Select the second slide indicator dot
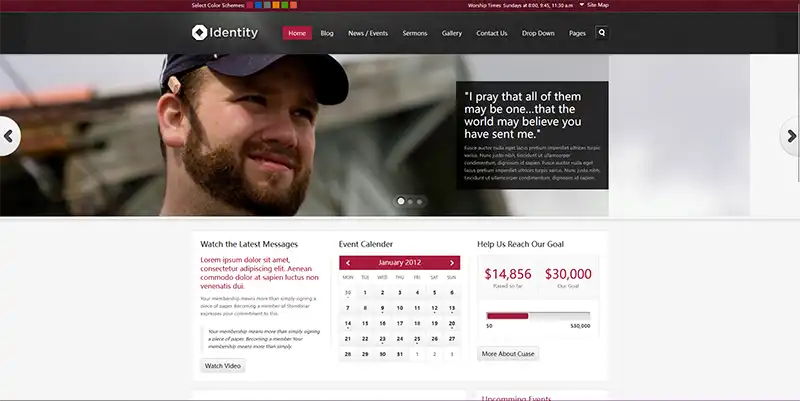800x401 pixels. click(410, 202)
